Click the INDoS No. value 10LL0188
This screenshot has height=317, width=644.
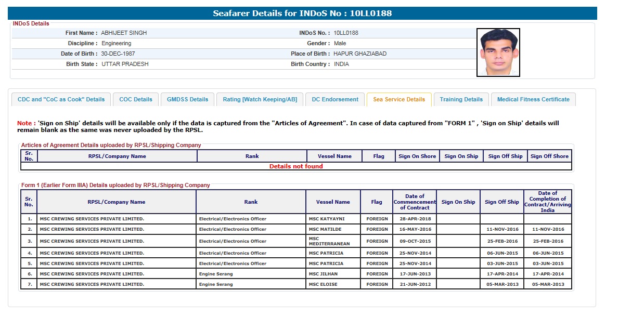pyautogui.click(x=346, y=33)
